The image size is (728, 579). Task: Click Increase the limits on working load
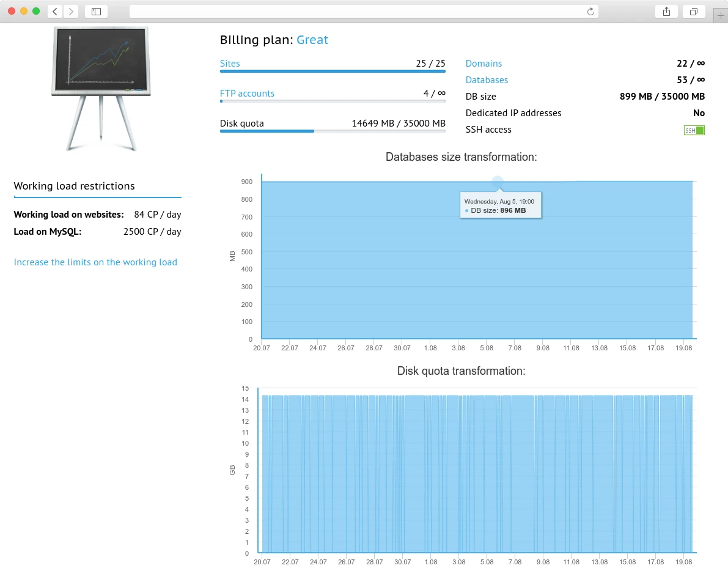[95, 262]
